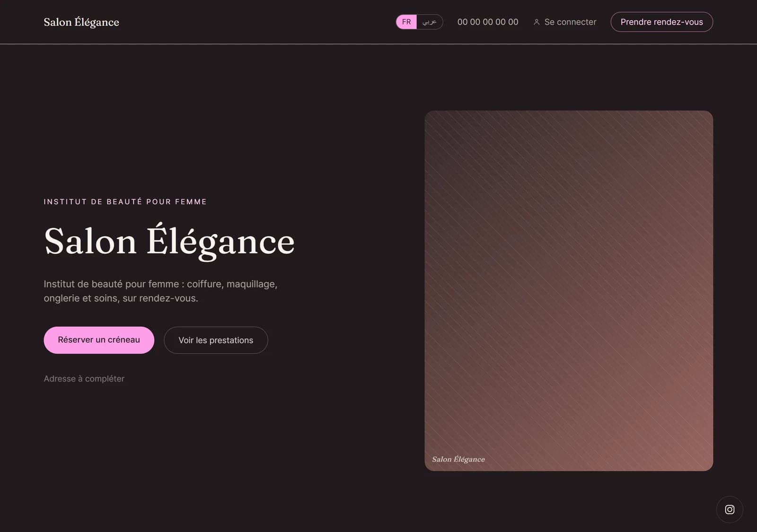Click the user profile icon beside Se connecter

tap(537, 22)
